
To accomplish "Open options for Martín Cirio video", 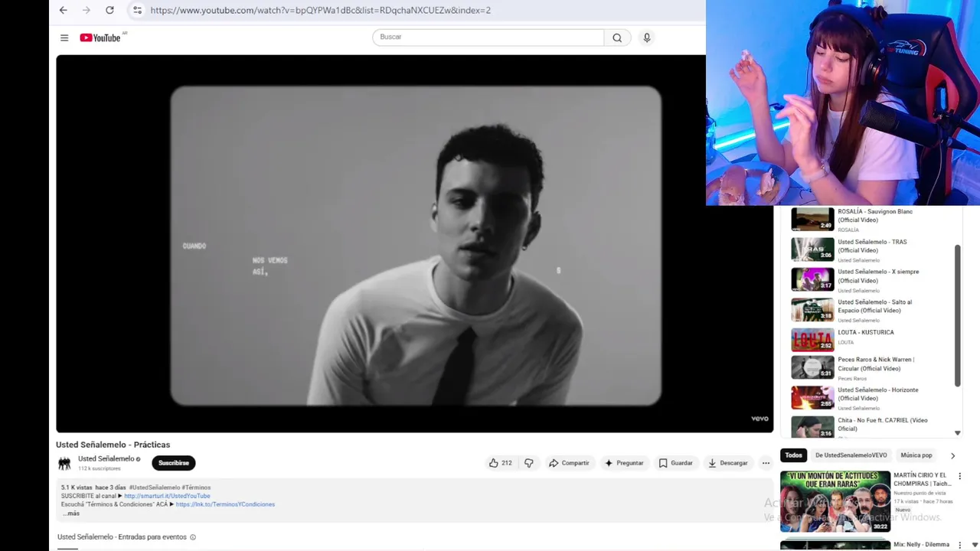I will (959, 476).
